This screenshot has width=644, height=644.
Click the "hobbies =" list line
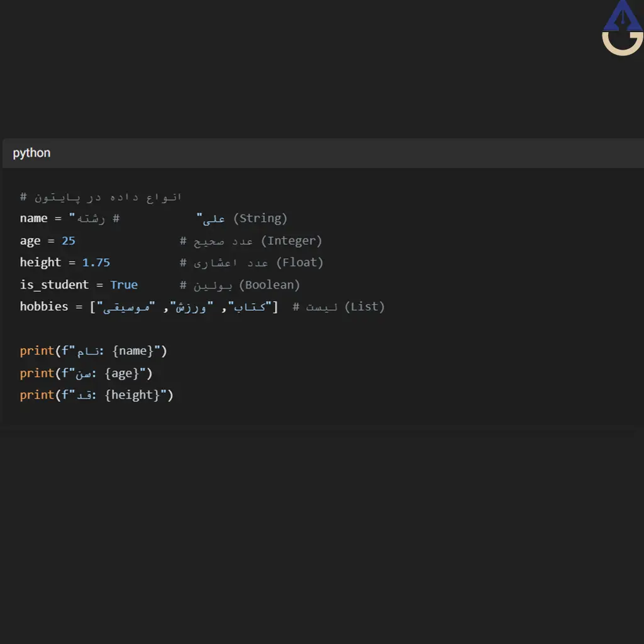point(203,307)
